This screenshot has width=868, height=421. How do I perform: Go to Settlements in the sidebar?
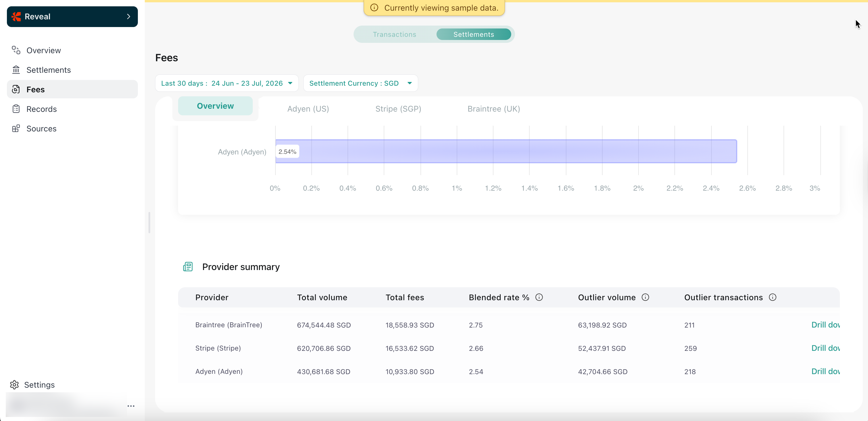coord(72,70)
